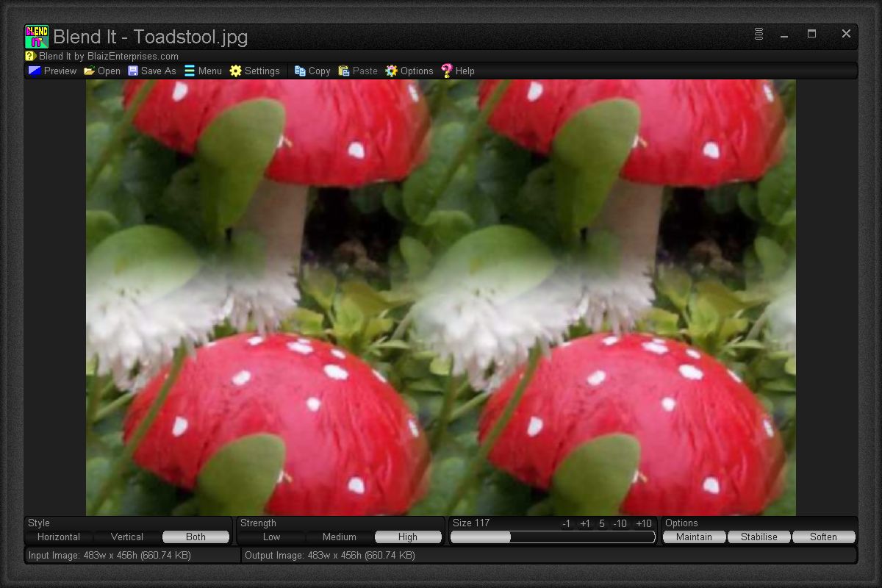
Task: Open the stacked-lines window options icon
Action: (x=759, y=34)
